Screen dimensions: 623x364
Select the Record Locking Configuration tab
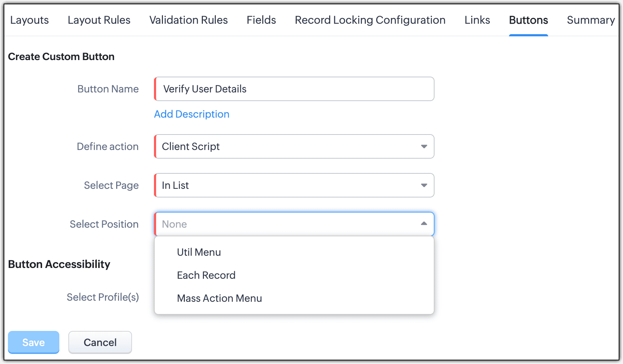[x=370, y=20]
